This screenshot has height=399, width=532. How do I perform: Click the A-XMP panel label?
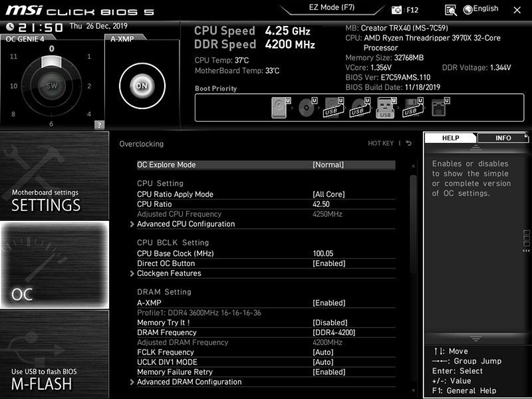122,39
